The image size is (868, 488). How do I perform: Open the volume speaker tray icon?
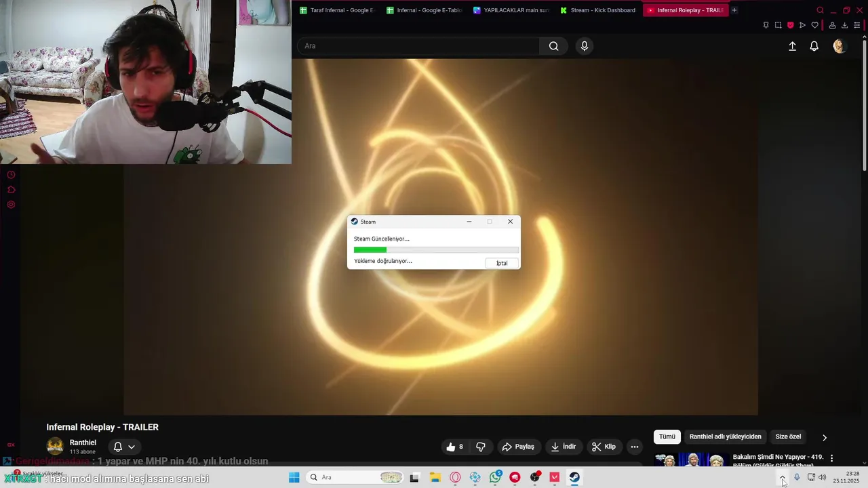(823, 477)
